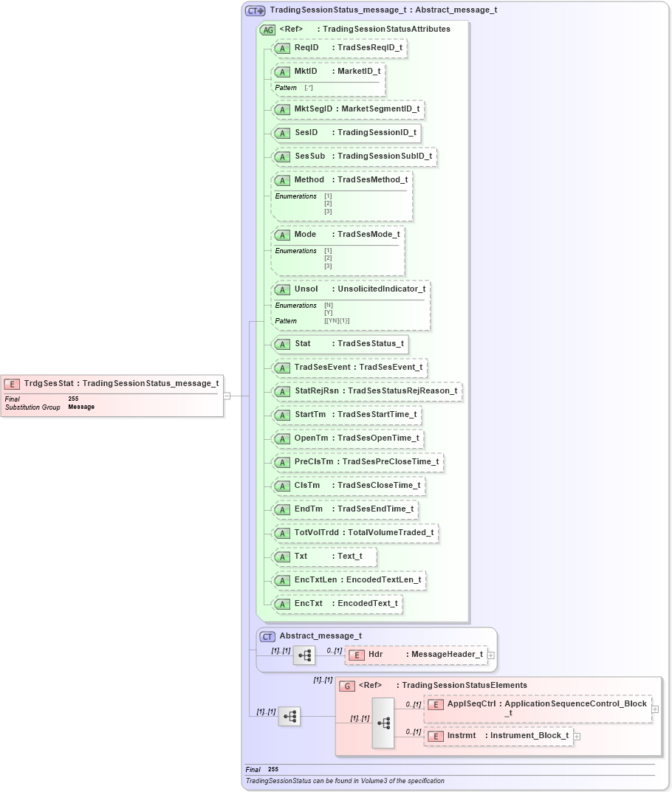Screen dimensions: 672x792
Task: Click the G icon on TradingSessionStatusElements group
Action: (x=346, y=685)
